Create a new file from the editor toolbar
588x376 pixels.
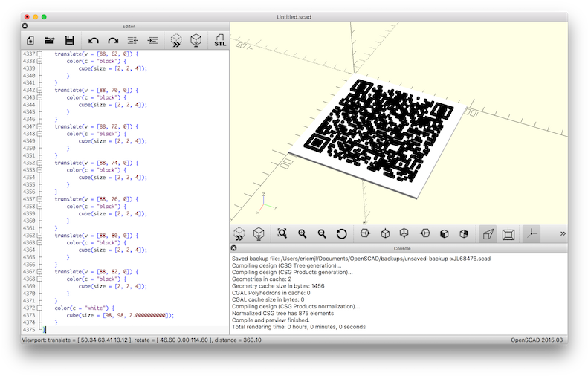pos(30,40)
